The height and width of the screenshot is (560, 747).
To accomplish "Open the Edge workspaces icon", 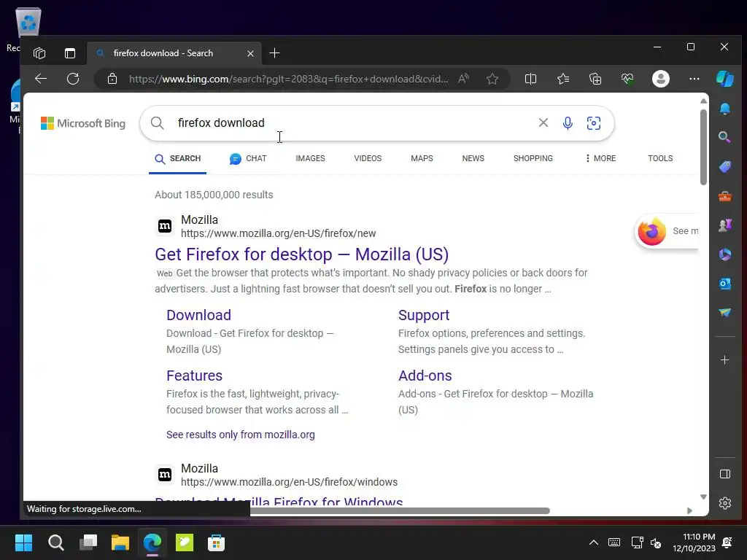I will click(39, 53).
